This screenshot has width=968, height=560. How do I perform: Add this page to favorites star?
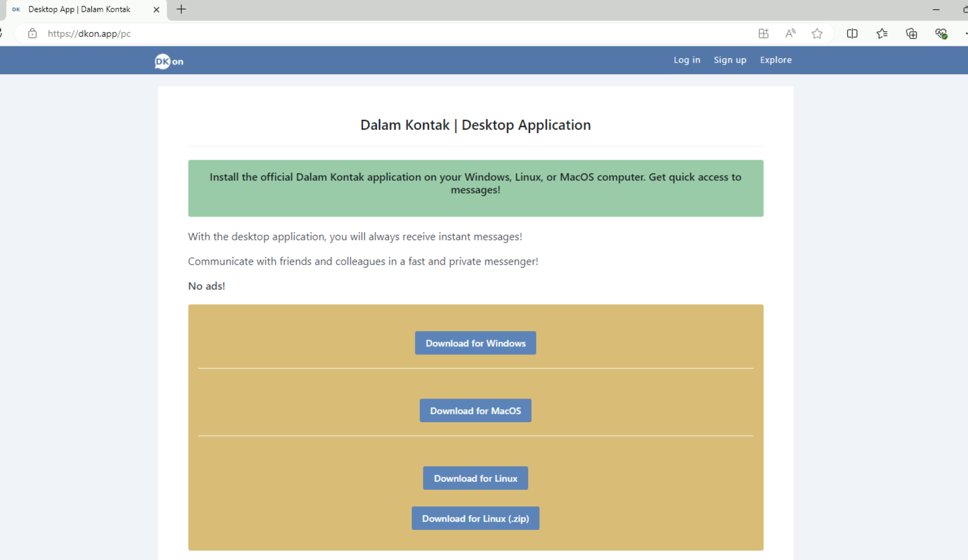[817, 33]
